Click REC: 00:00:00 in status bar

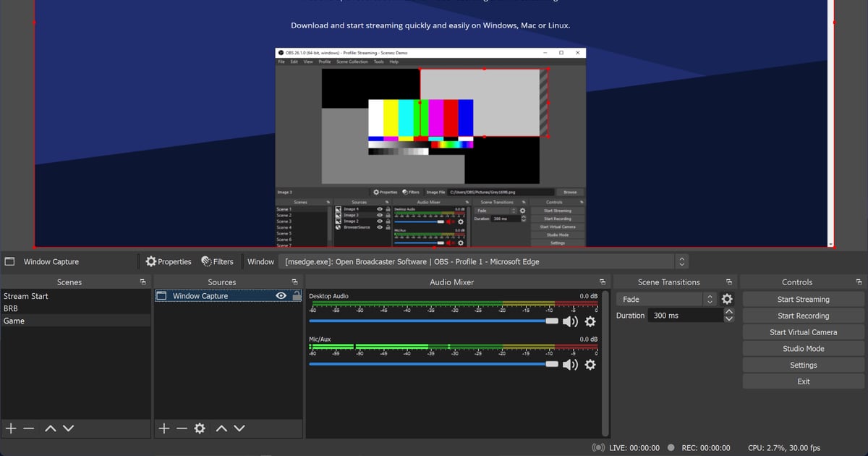(705, 447)
